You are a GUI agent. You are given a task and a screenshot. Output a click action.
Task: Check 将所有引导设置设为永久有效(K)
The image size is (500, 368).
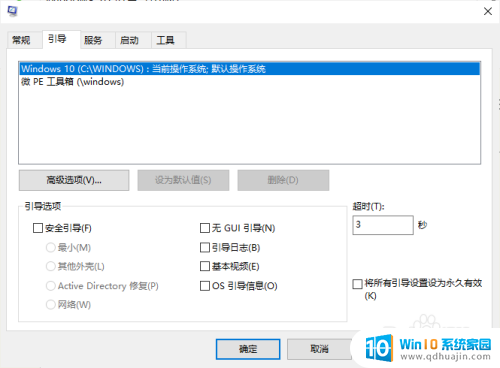pyautogui.click(x=357, y=284)
